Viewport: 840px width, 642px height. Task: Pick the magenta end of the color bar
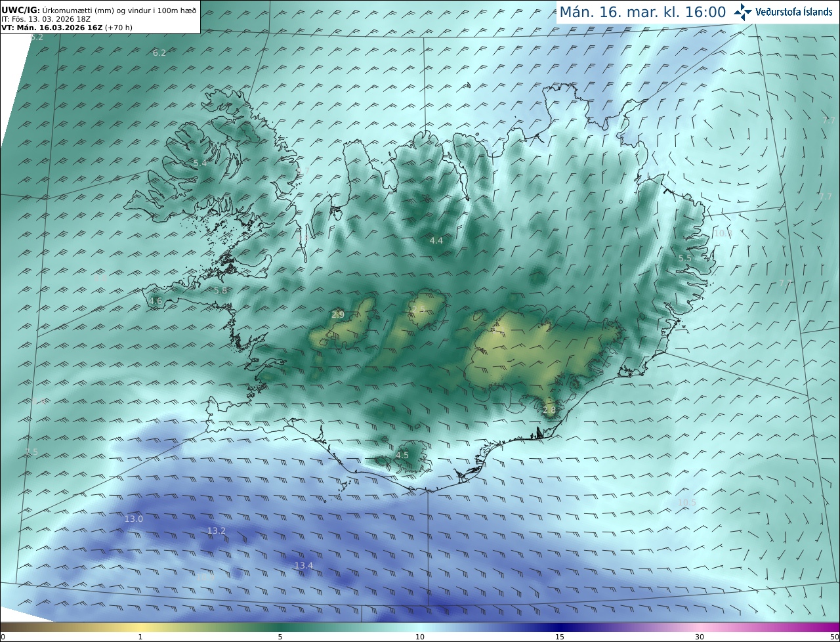pyautogui.click(x=828, y=627)
